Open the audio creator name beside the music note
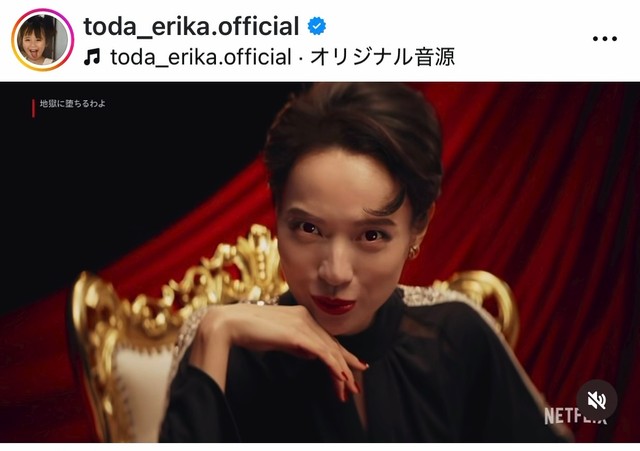This screenshot has width=640, height=451. click(201, 57)
